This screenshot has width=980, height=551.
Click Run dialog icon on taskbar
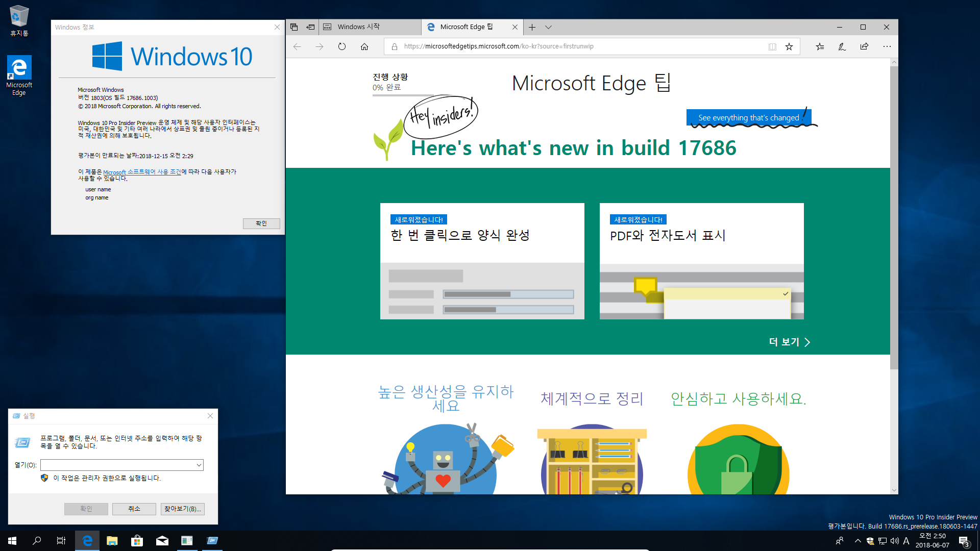pyautogui.click(x=212, y=541)
